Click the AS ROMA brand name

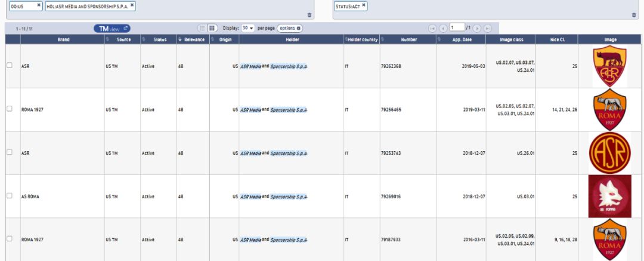click(x=30, y=196)
